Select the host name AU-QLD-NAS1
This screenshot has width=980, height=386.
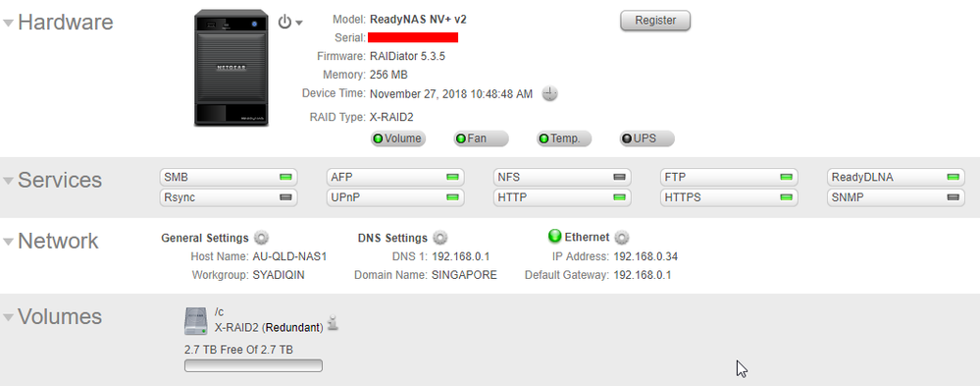coord(289,256)
